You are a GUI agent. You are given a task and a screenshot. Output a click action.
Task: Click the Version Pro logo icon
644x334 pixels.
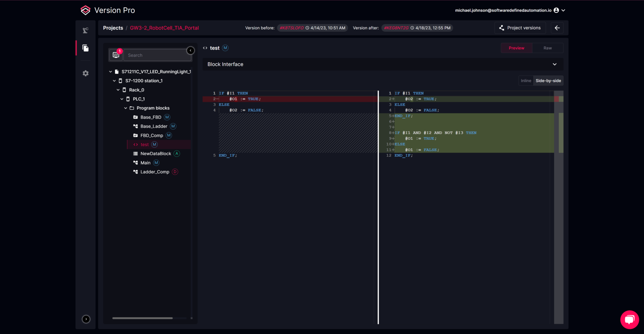tap(86, 10)
